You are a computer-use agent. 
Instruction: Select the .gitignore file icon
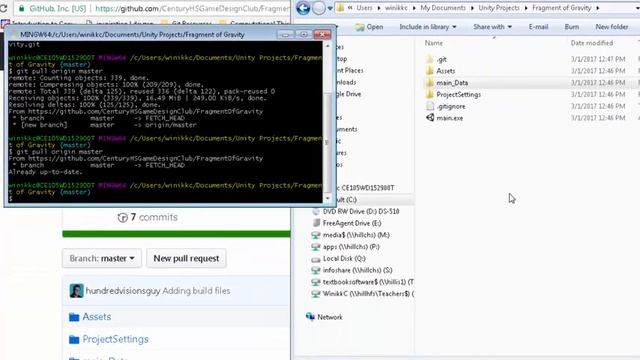click(x=430, y=106)
